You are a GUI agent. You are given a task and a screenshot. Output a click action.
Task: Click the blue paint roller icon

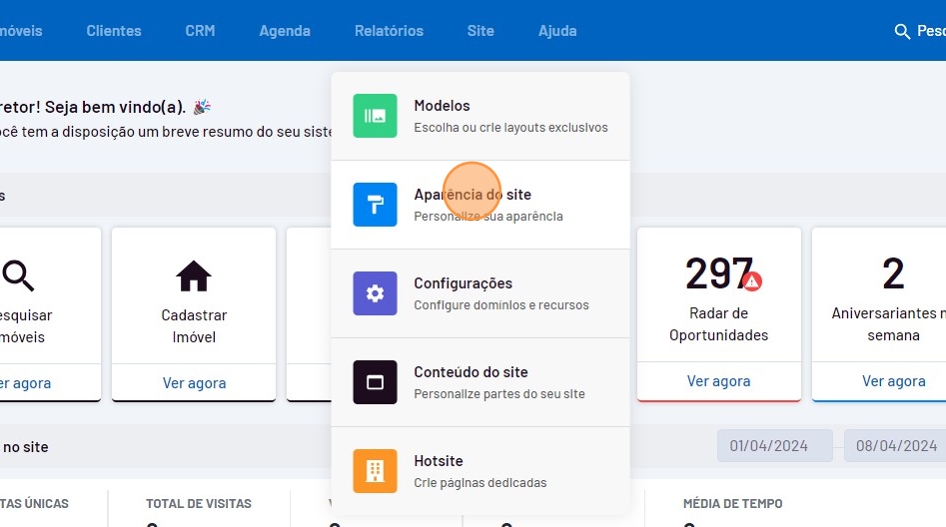pos(375,205)
